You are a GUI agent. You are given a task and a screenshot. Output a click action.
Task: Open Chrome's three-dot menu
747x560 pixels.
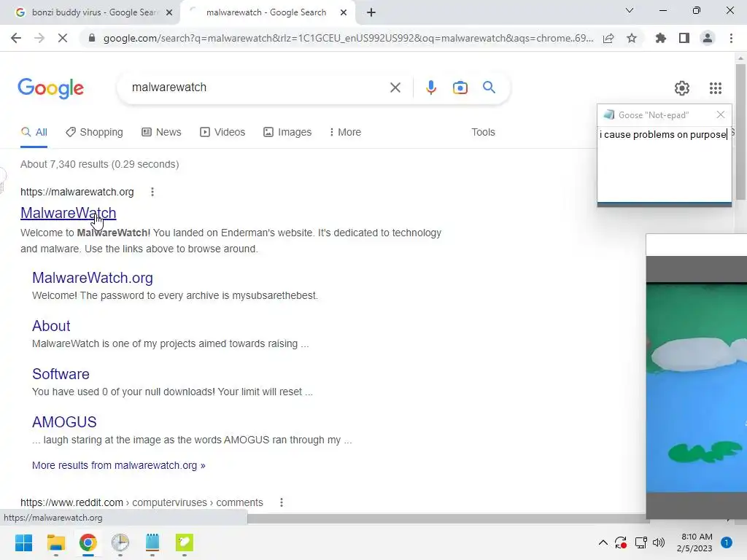coord(731,38)
